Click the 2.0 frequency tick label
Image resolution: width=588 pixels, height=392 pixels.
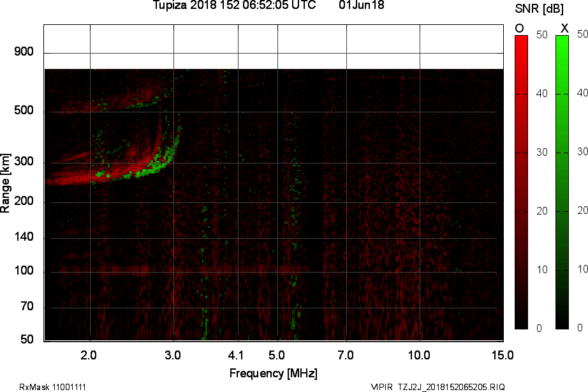89,355
